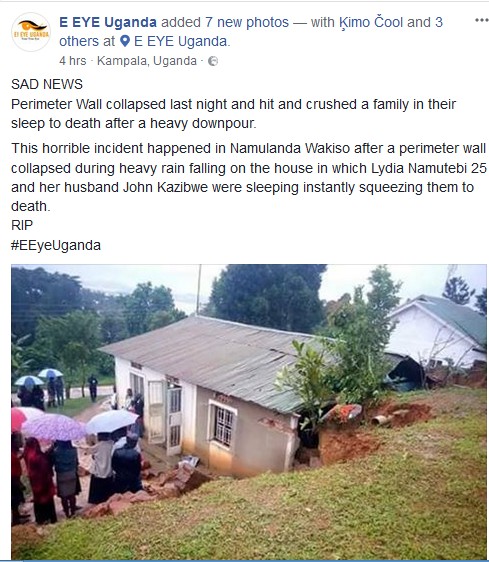
Task: Open the post options three-dot menu
Action: 481,20
